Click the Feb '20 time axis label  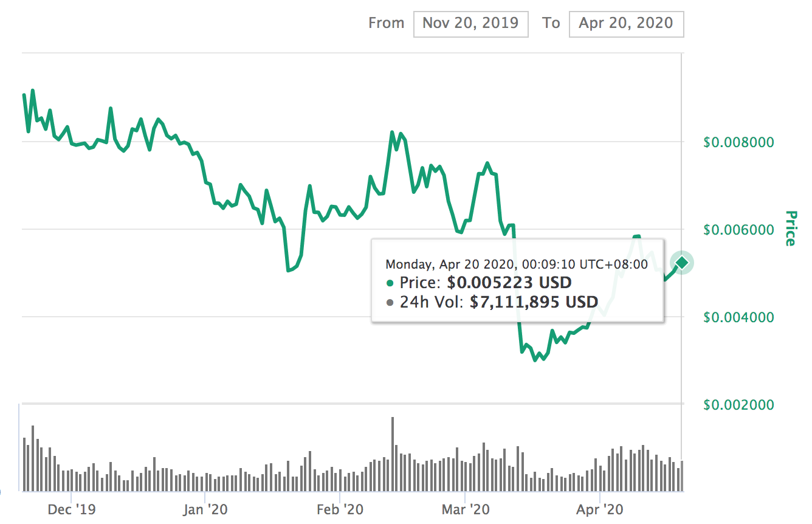[340, 509]
